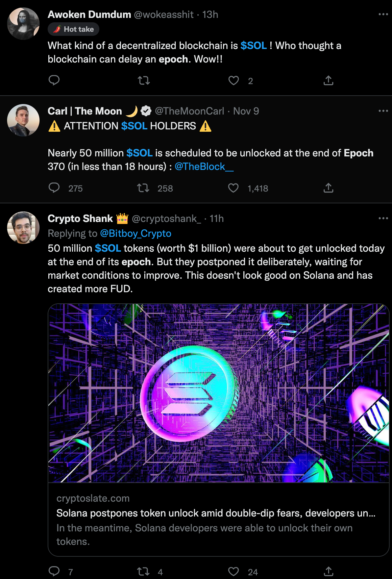Viewport: 392px width, 579px height.
Task: Share Awoken Dumdum's tweet via share icon
Action: coord(328,80)
